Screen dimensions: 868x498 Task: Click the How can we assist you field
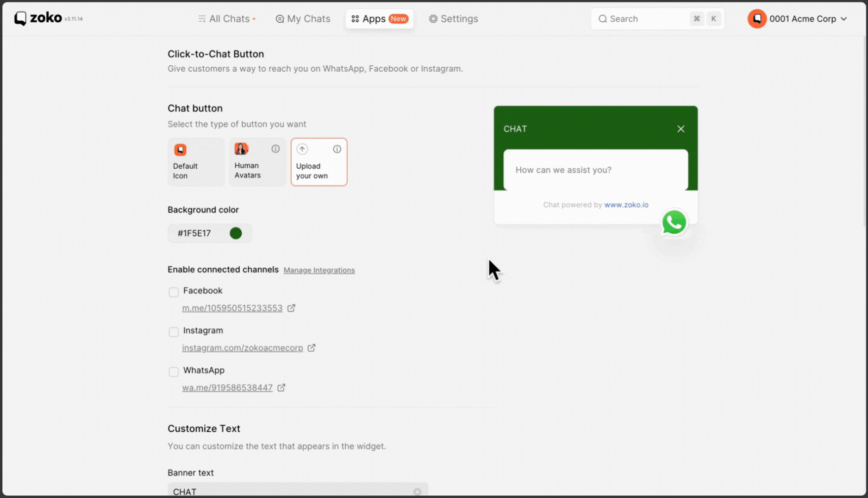coord(595,170)
